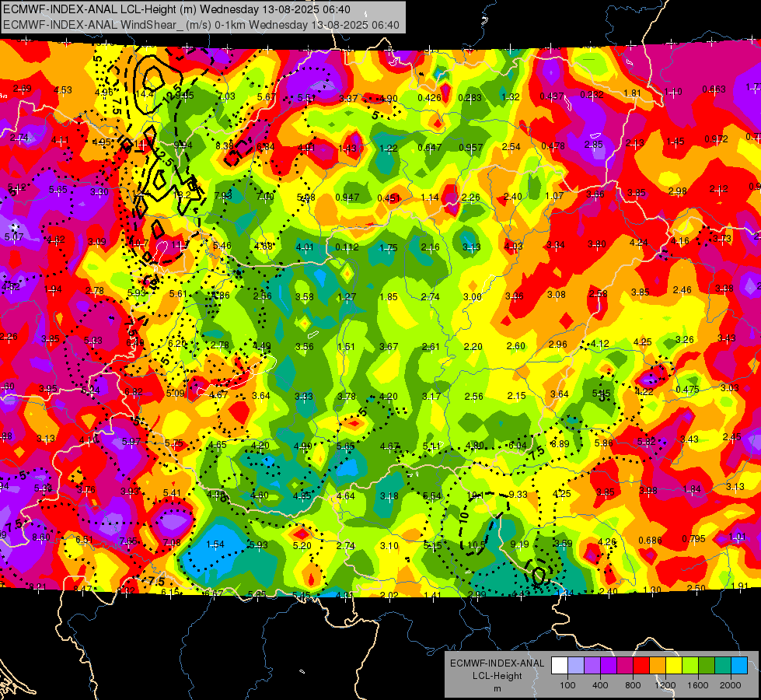The height and width of the screenshot is (700, 761).
Task: Click the wind shear value 7.93
Action: (223, 195)
